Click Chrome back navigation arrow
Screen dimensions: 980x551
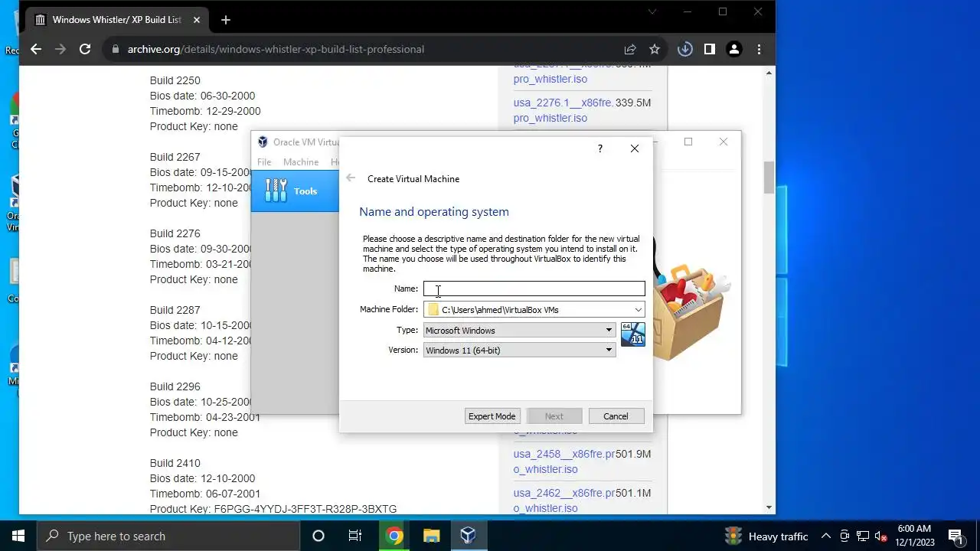36,49
